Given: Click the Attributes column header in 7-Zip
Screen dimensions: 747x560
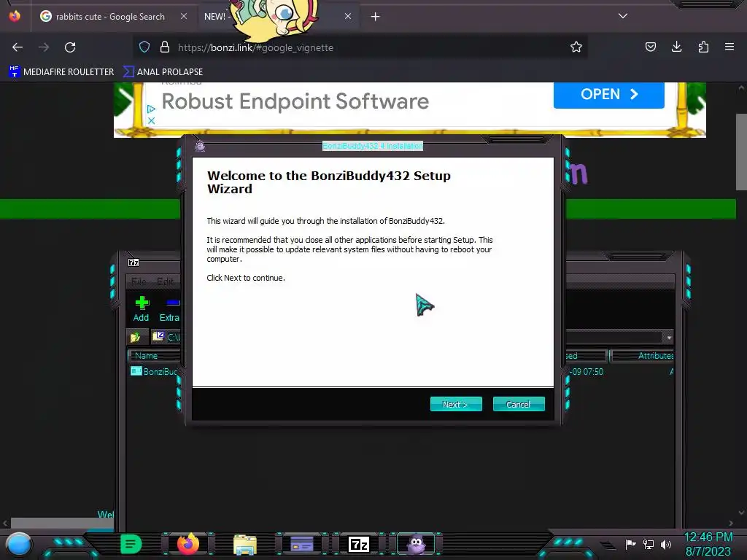Looking at the screenshot, I should click(642, 356).
